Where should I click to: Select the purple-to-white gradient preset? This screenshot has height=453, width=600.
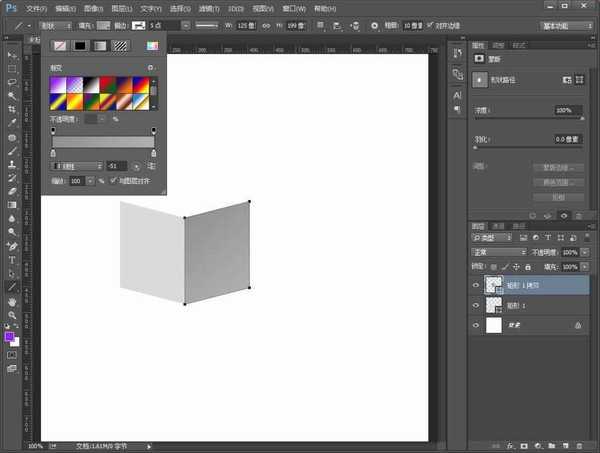60,86
